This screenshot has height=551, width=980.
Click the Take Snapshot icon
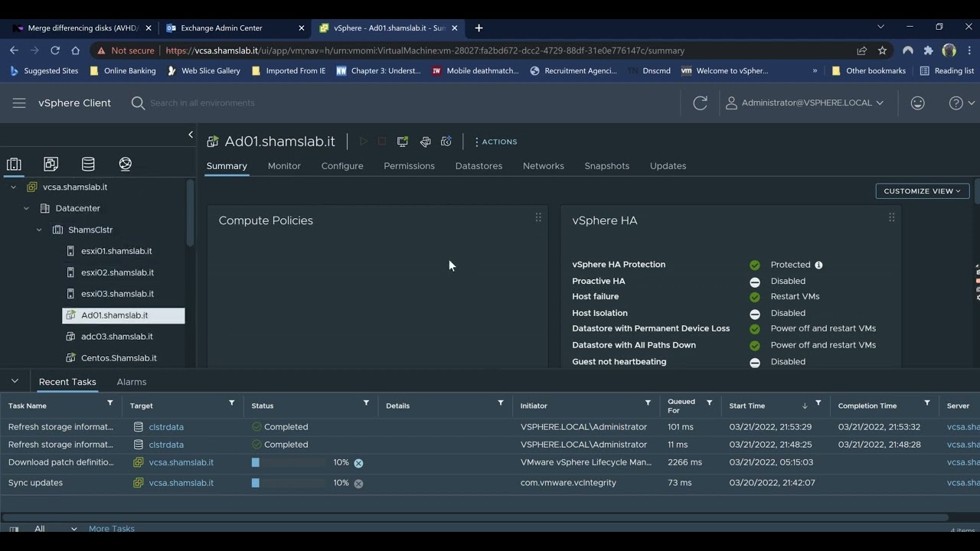446,142
